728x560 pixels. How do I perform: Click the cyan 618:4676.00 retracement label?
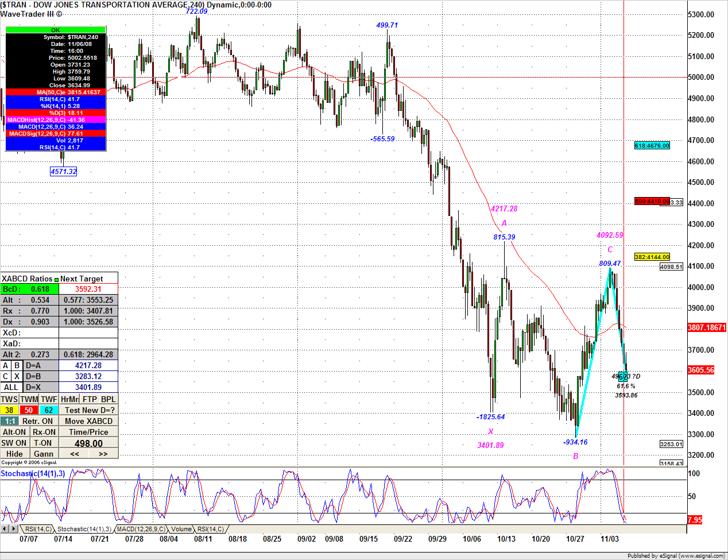[x=652, y=145]
